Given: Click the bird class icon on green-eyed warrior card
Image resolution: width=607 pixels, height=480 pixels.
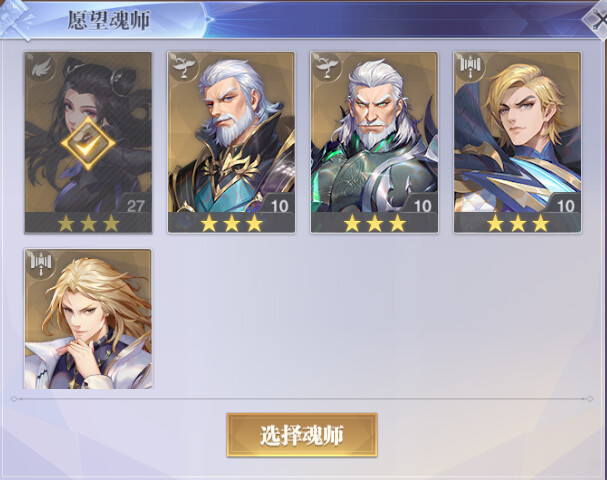Looking at the screenshot, I should 327,67.
